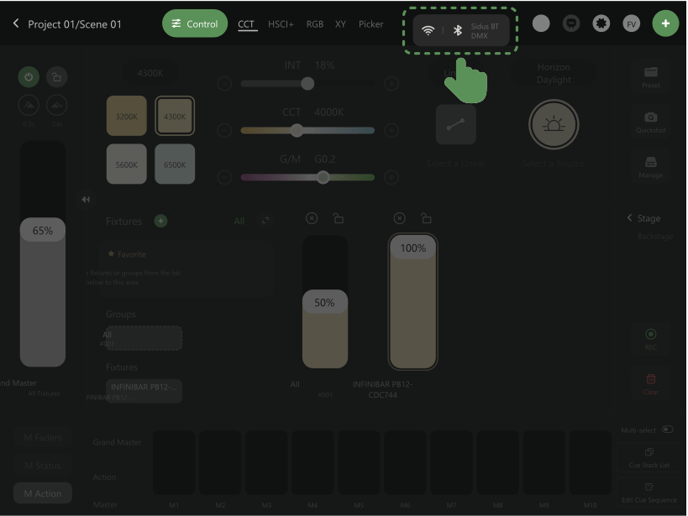Choose the 5600K preset swatch
Screen dimensions: 688x516
(126, 164)
